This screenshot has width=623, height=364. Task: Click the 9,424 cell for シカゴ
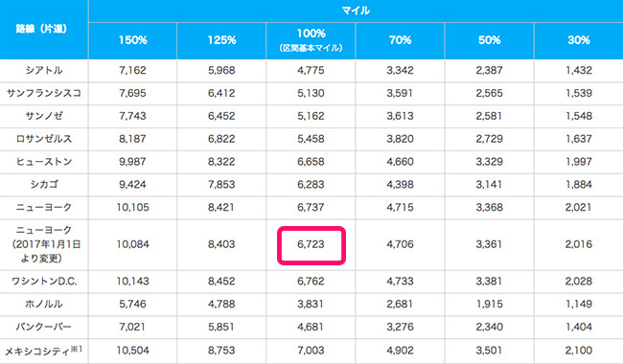tap(132, 185)
